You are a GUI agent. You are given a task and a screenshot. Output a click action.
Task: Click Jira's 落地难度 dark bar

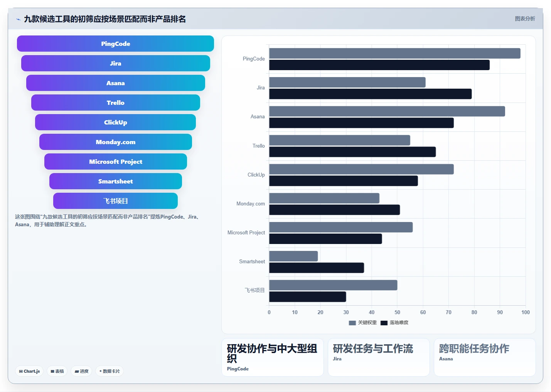371,94
